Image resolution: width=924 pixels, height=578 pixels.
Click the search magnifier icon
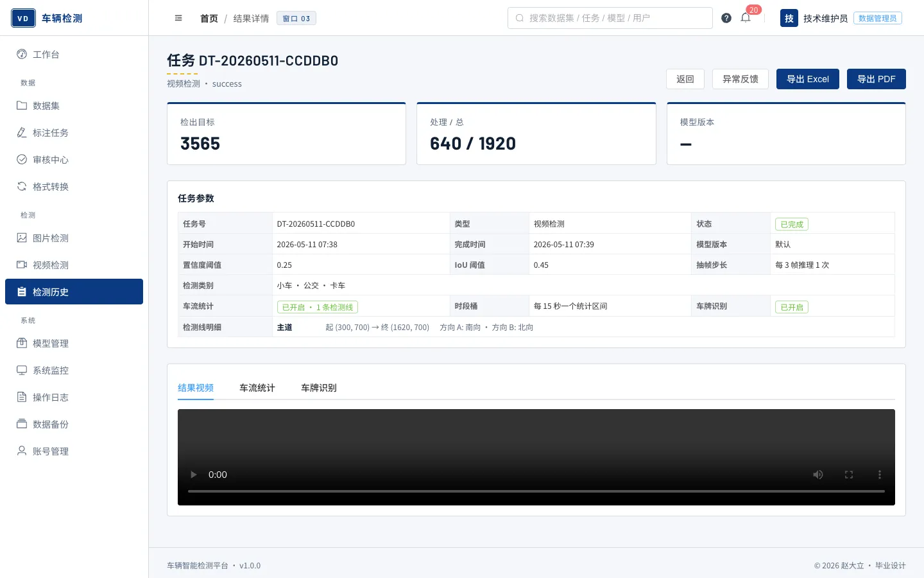pyautogui.click(x=520, y=18)
